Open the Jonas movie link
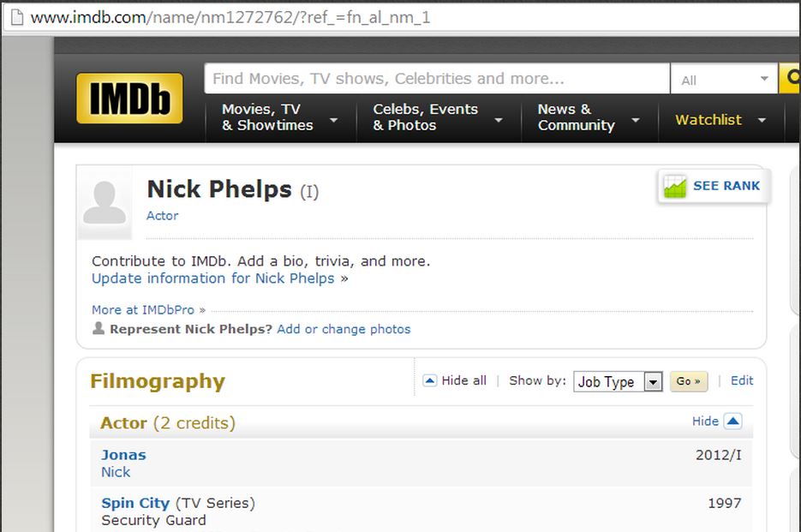 click(x=123, y=455)
